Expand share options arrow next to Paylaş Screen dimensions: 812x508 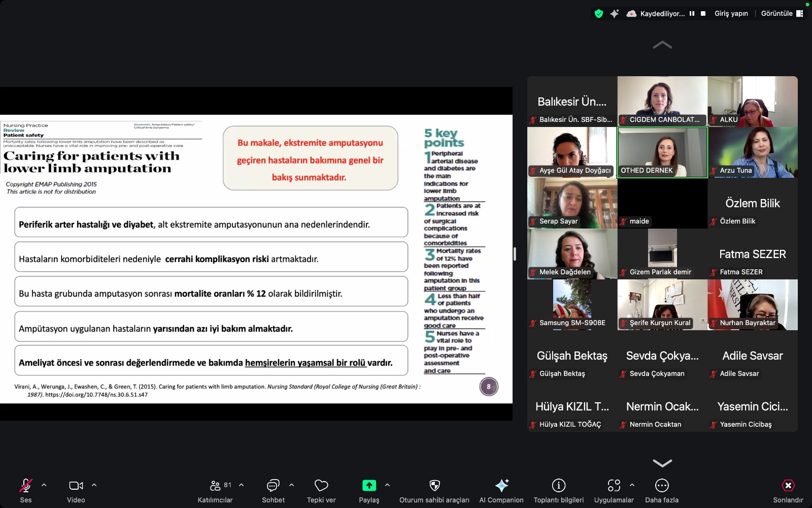pos(387,485)
